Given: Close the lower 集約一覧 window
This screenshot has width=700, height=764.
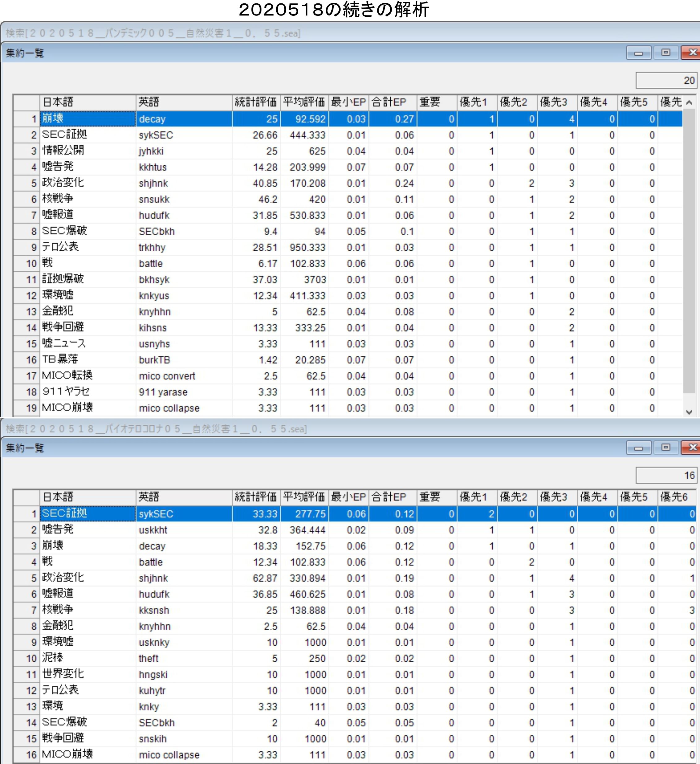Looking at the screenshot, I should click(691, 448).
